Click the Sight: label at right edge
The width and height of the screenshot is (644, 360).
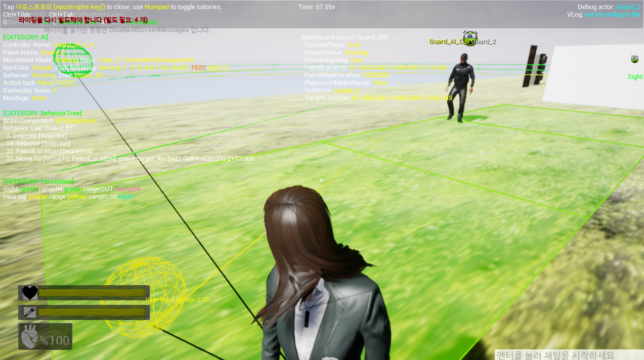[635, 77]
